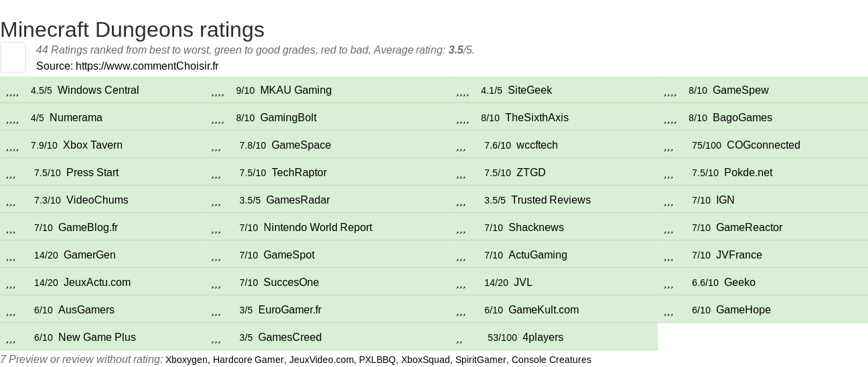The height and width of the screenshot is (367, 868).
Task: Click the star rating icons beside Numerama
Action: (x=12, y=119)
